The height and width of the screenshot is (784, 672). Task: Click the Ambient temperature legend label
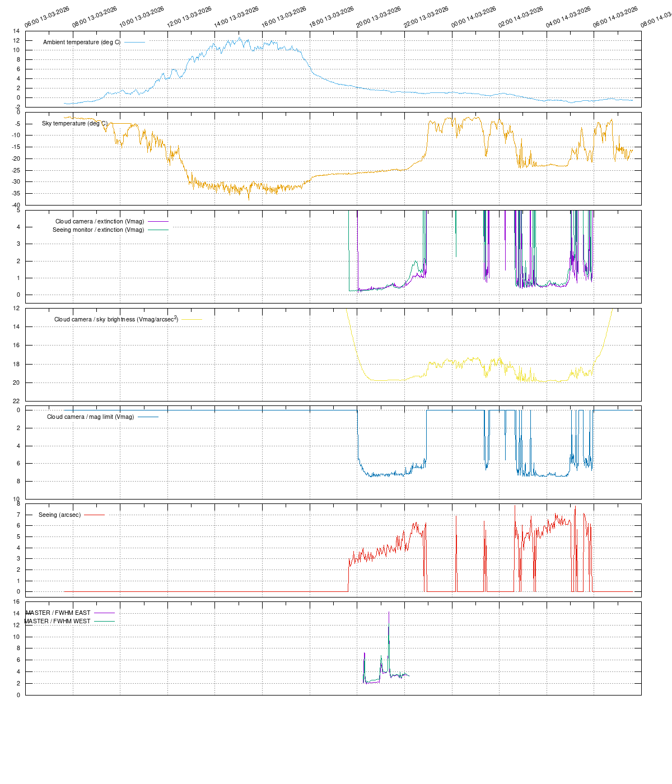click(81, 43)
